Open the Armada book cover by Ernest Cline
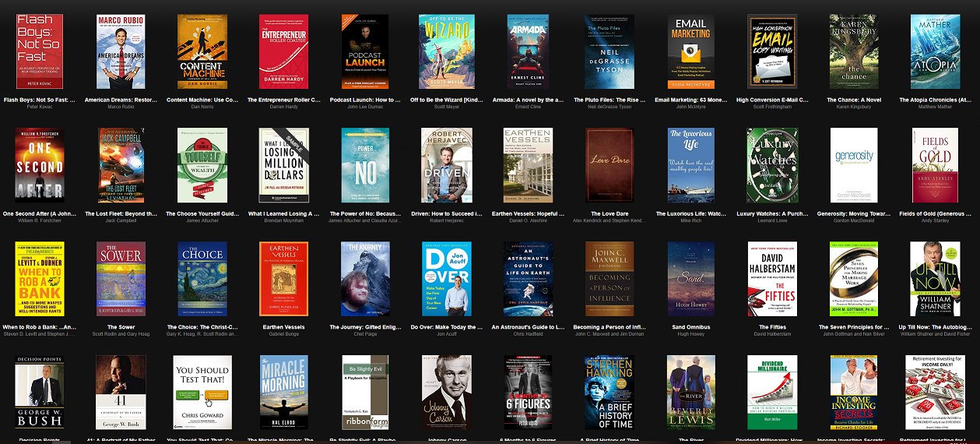Viewport: 980px width, 444px height. point(529,51)
